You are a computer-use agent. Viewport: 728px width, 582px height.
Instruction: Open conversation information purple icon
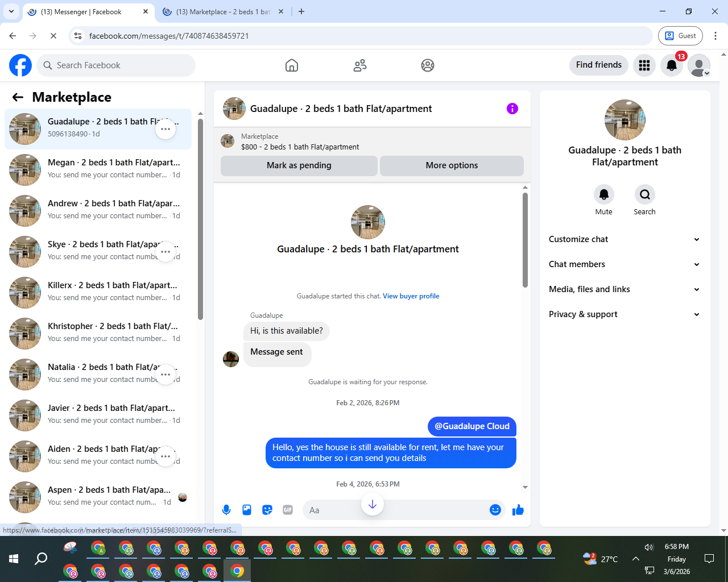[x=512, y=109]
